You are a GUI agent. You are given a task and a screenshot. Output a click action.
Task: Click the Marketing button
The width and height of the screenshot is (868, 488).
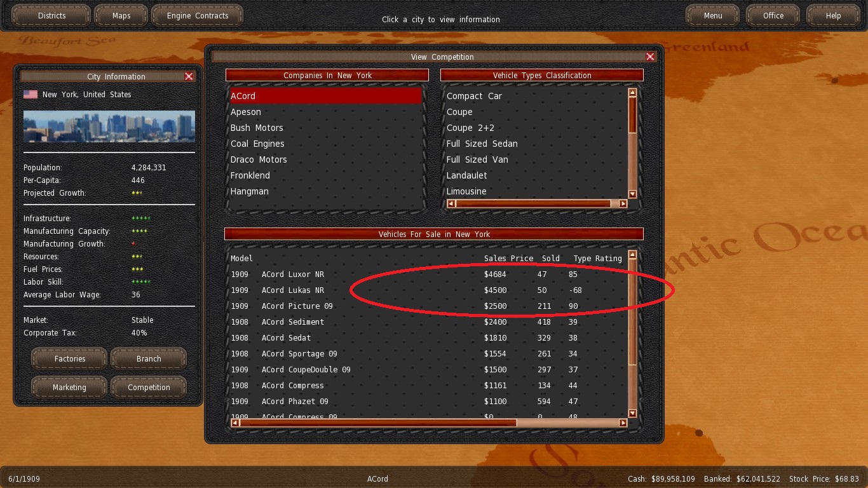tap(70, 388)
